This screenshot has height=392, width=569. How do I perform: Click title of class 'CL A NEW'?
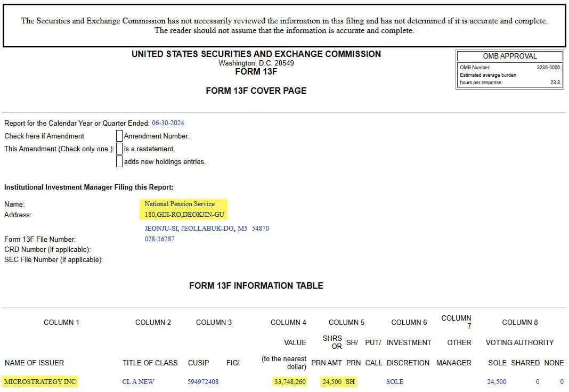click(x=139, y=381)
